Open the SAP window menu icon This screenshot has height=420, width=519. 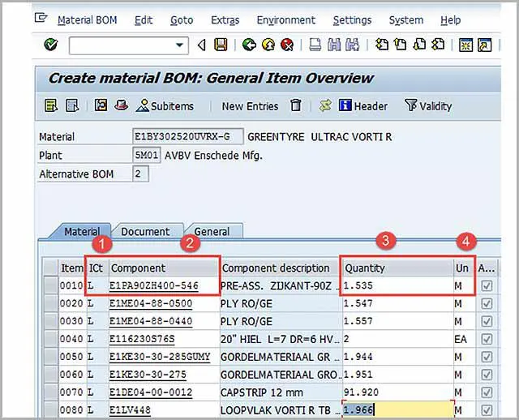click(x=41, y=17)
